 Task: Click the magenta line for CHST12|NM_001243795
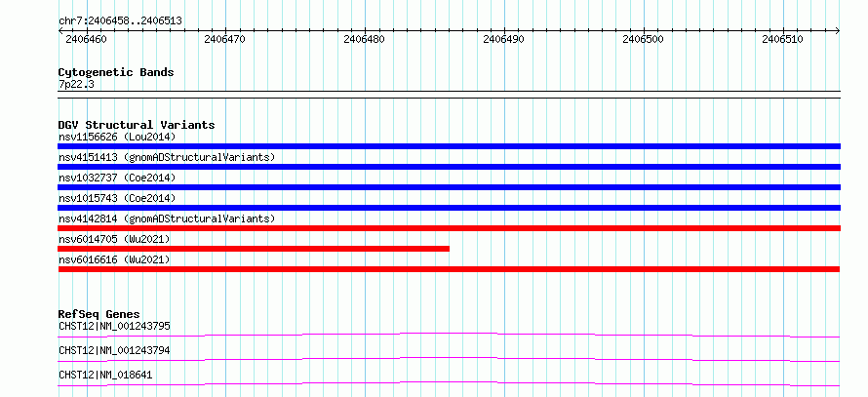449,335
